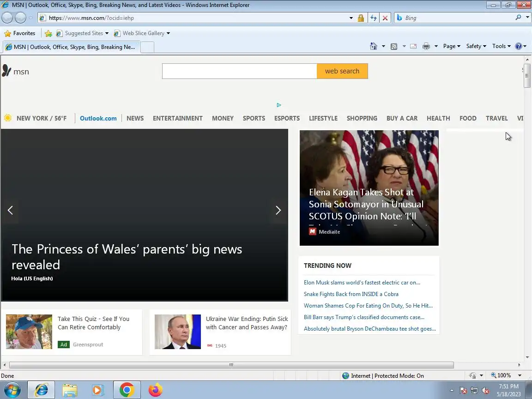Click the IE Forward navigation button
Image resolution: width=532 pixels, height=399 pixels.
click(x=20, y=18)
